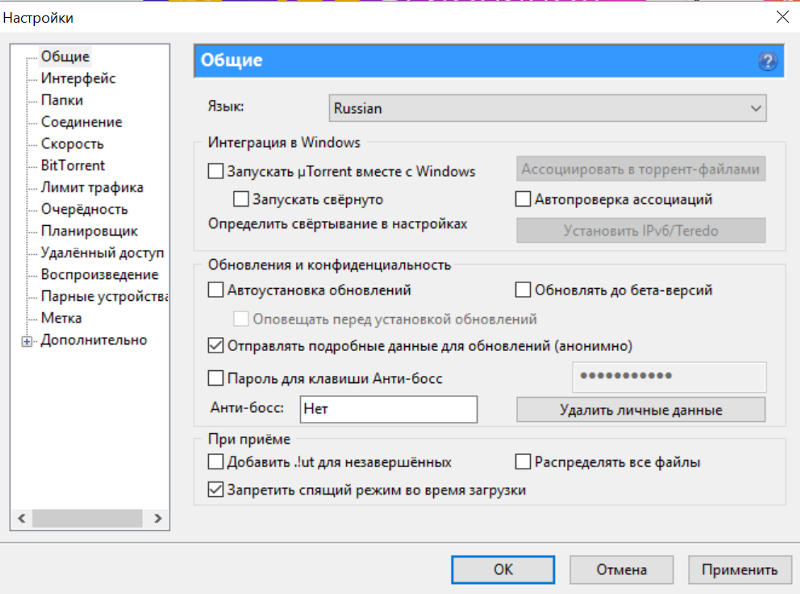Select Интерфейс in settings tree
The height and width of the screenshot is (594, 800).
78,78
